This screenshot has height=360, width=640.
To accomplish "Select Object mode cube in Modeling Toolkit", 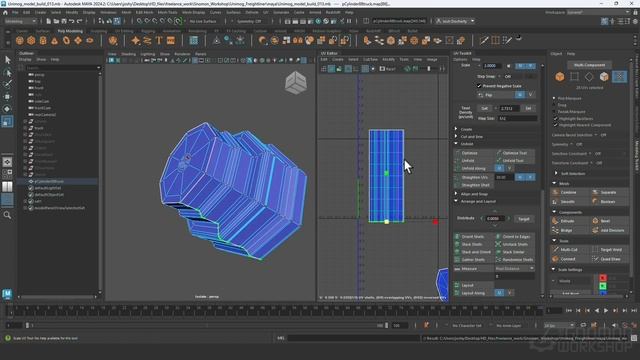I will tap(560, 76).
